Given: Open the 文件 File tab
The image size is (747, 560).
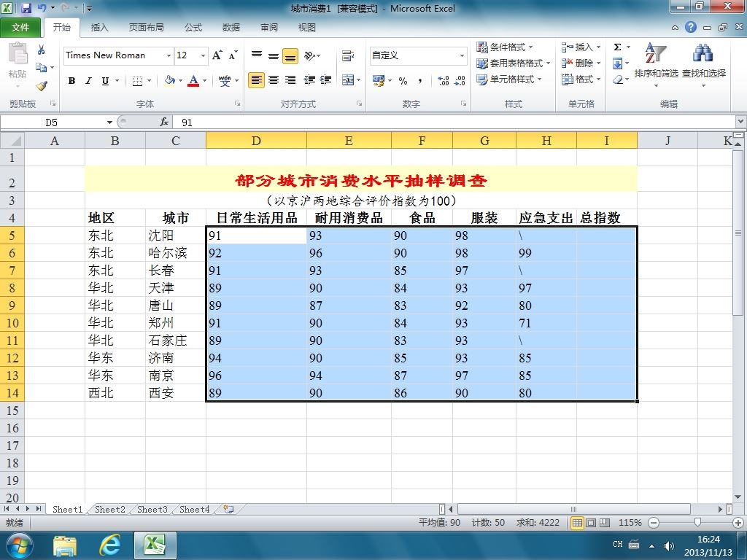Looking at the screenshot, I should coord(20,27).
